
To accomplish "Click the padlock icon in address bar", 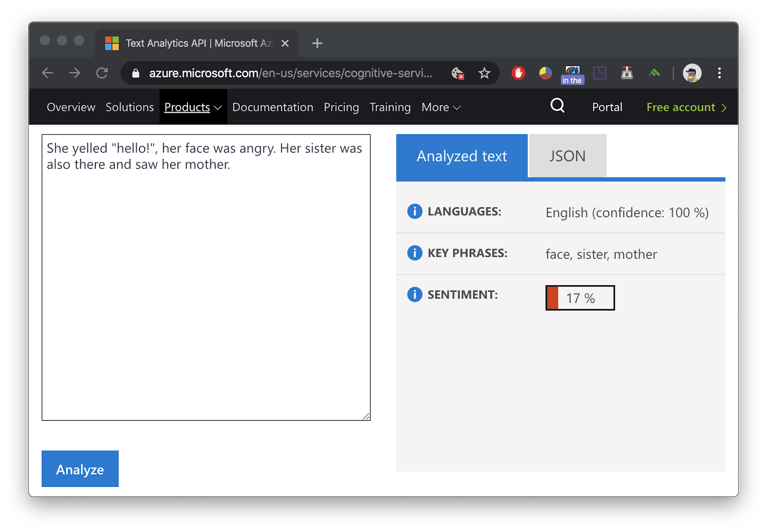I will pyautogui.click(x=135, y=73).
